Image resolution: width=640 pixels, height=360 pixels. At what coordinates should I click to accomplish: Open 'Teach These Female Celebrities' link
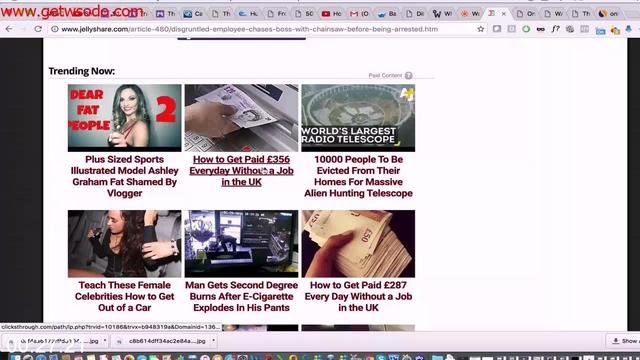[124, 296]
